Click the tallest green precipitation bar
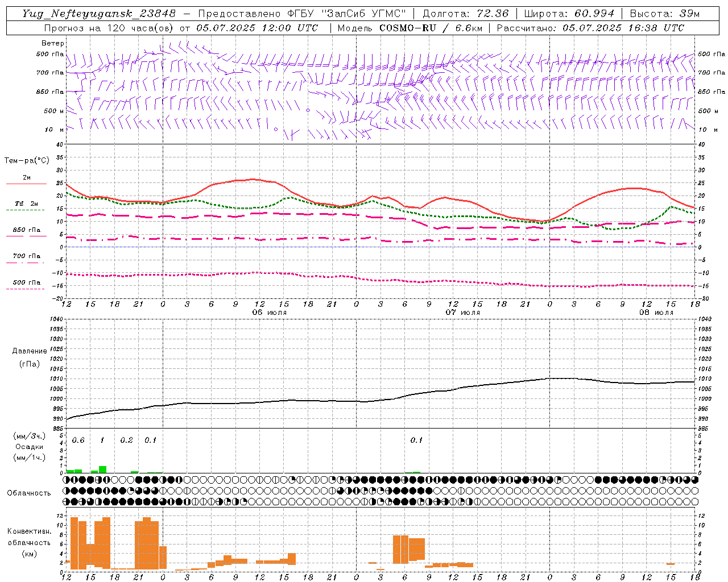Screen dimensions: 728x582 click(103, 469)
